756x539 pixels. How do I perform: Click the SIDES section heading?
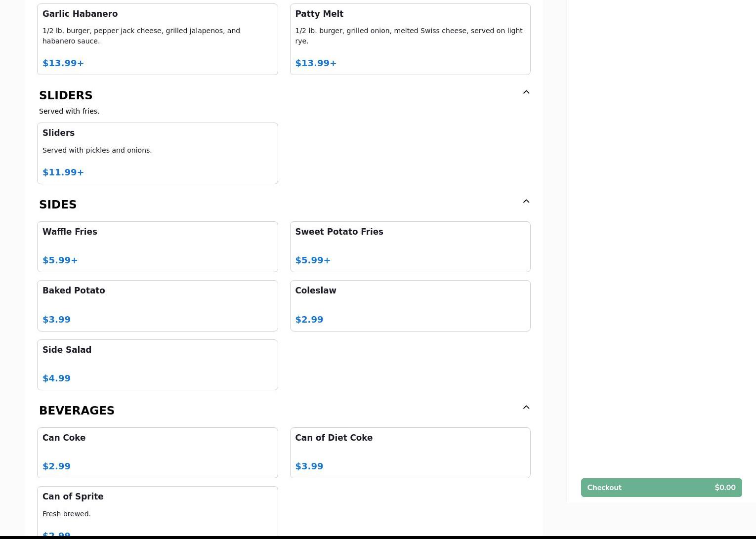click(x=58, y=205)
